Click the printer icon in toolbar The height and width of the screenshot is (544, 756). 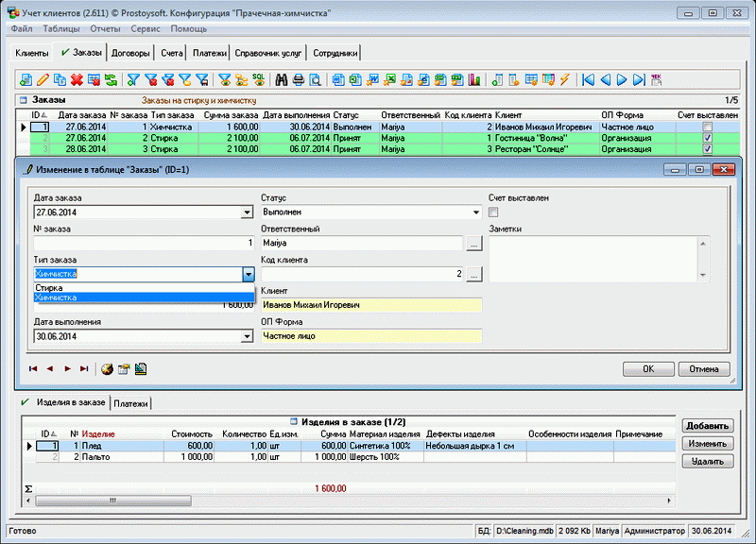298,79
